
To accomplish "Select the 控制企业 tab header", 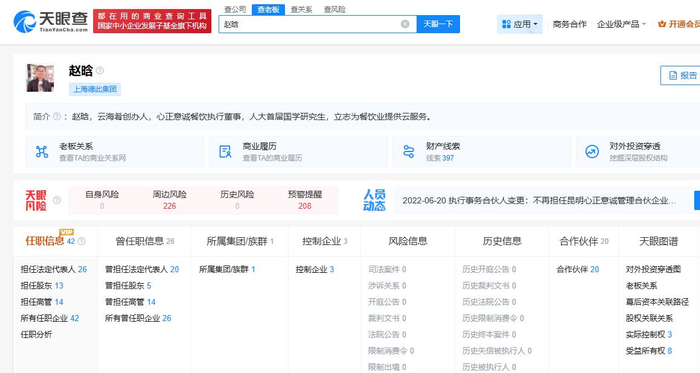I will (x=325, y=241).
